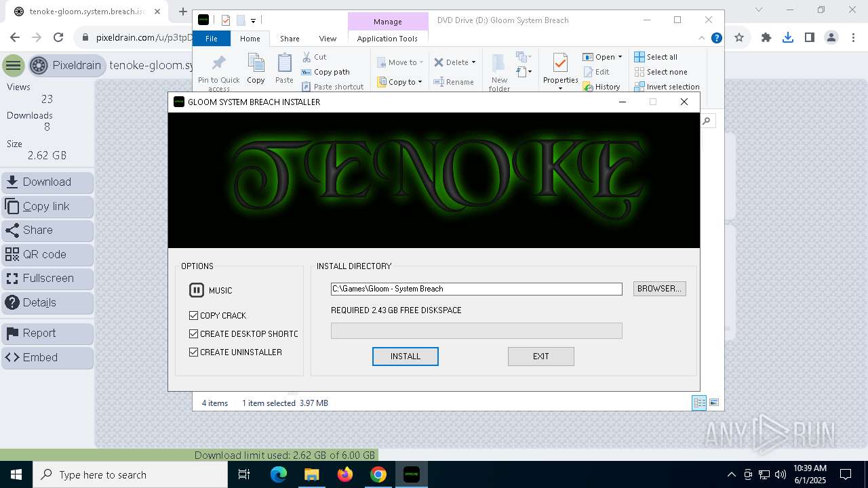Open File Explorer help icon
The width and height of the screenshot is (868, 488).
click(x=716, y=38)
